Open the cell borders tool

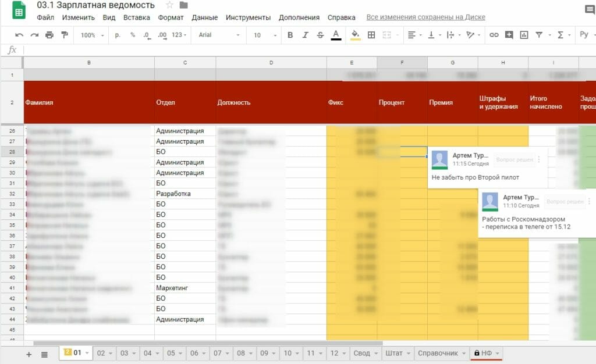(371, 35)
